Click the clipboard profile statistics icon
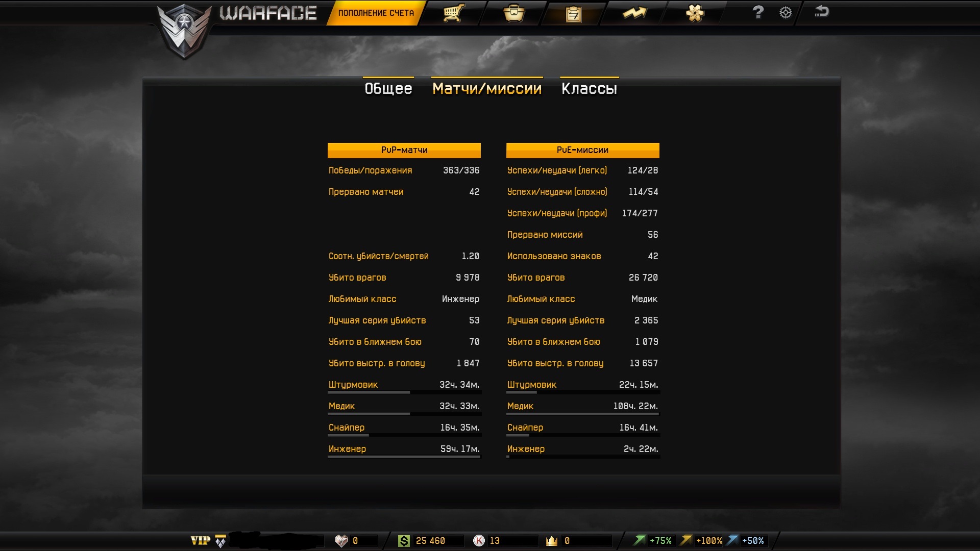 pos(573,13)
